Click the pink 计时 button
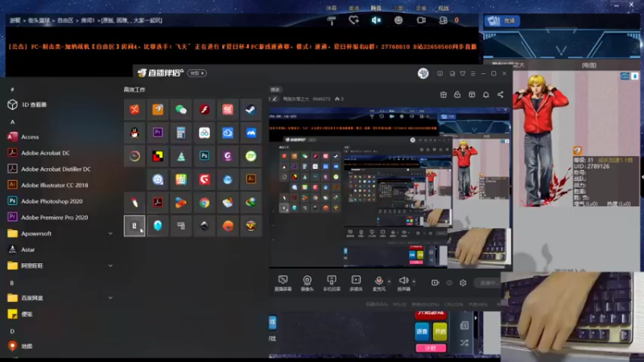Screen dimensions: 644x362 [x=431, y=348]
